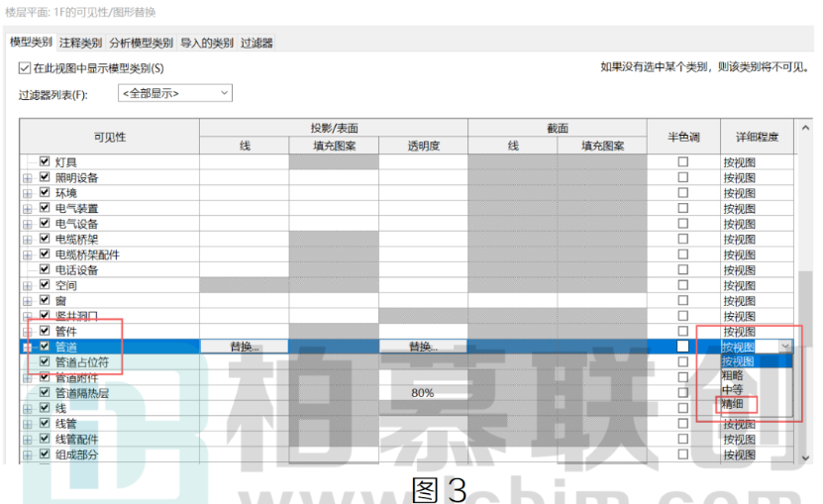The width and height of the screenshot is (823, 504).
Task: Click the 详细程度 column header
Action: click(x=757, y=137)
